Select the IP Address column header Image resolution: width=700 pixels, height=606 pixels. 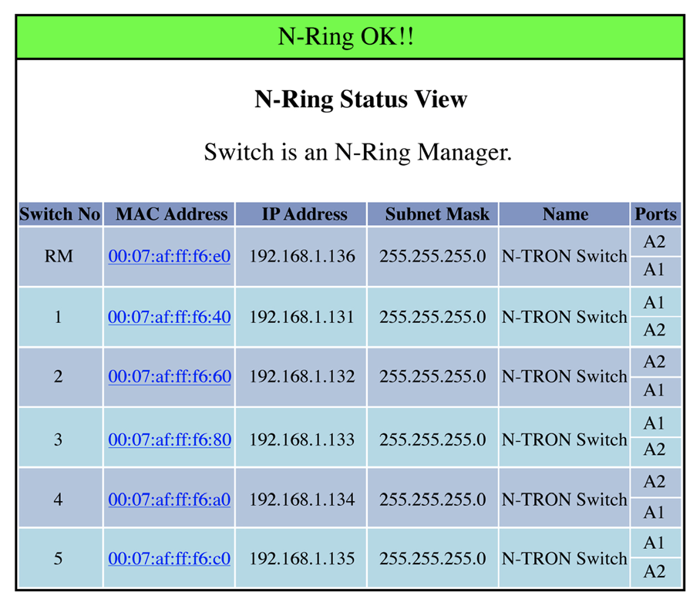point(301,214)
